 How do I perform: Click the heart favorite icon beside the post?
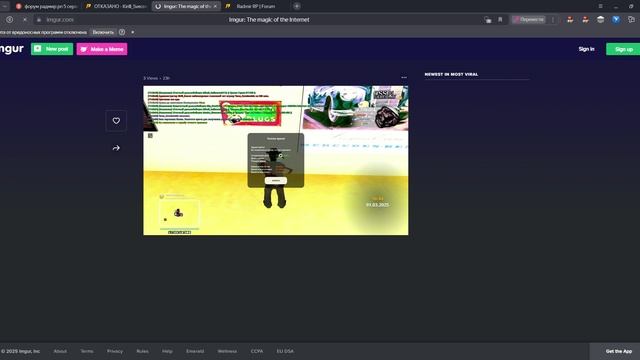[116, 121]
